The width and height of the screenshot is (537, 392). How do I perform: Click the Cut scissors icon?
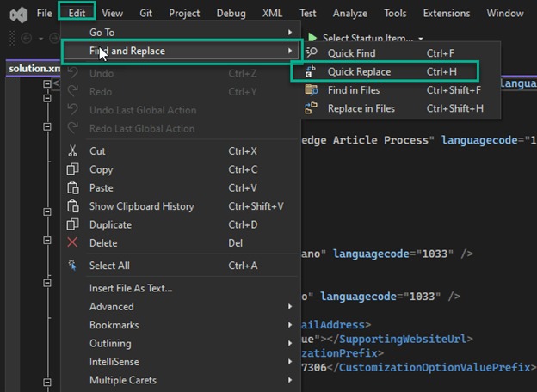click(x=73, y=151)
